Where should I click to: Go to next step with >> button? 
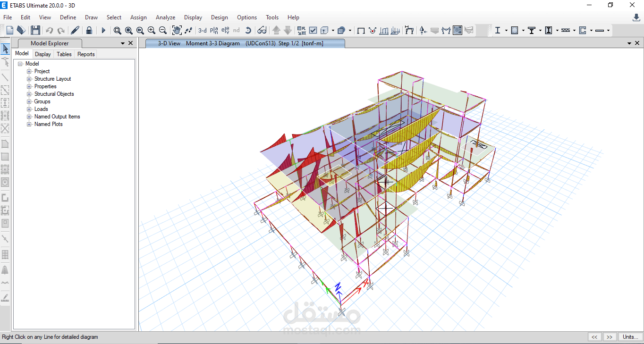point(610,337)
